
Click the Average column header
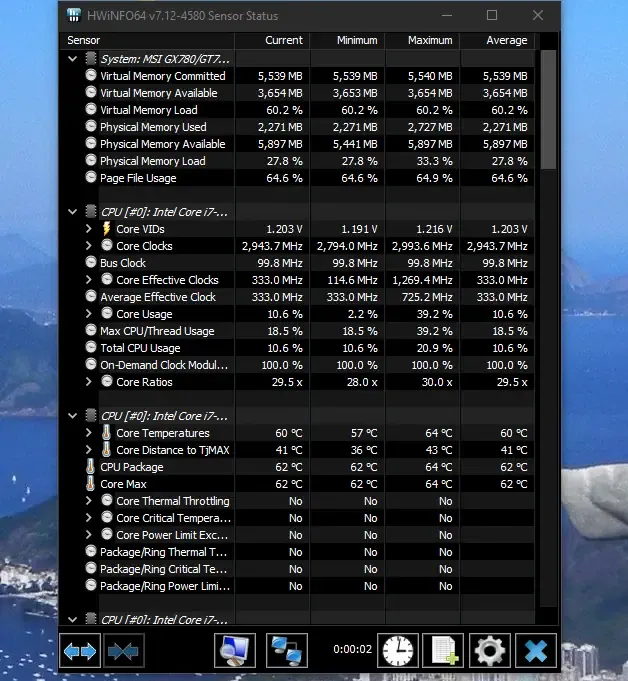(497, 40)
